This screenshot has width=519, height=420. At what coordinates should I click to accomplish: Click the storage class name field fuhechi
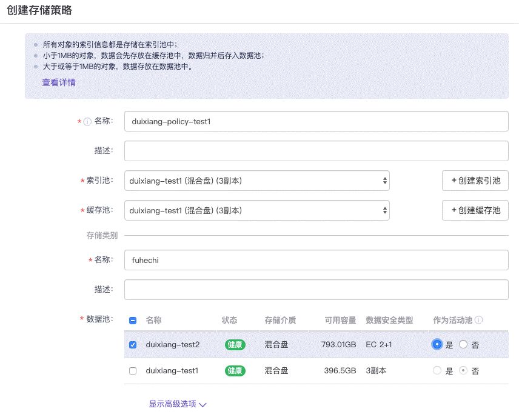click(316, 260)
